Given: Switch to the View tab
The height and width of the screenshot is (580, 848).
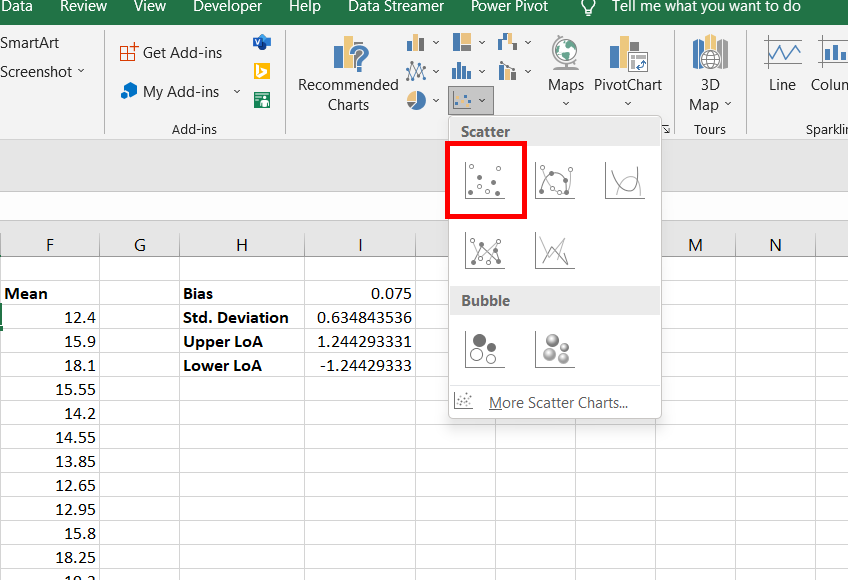Looking at the screenshot, I should click(x=150, y=6).
